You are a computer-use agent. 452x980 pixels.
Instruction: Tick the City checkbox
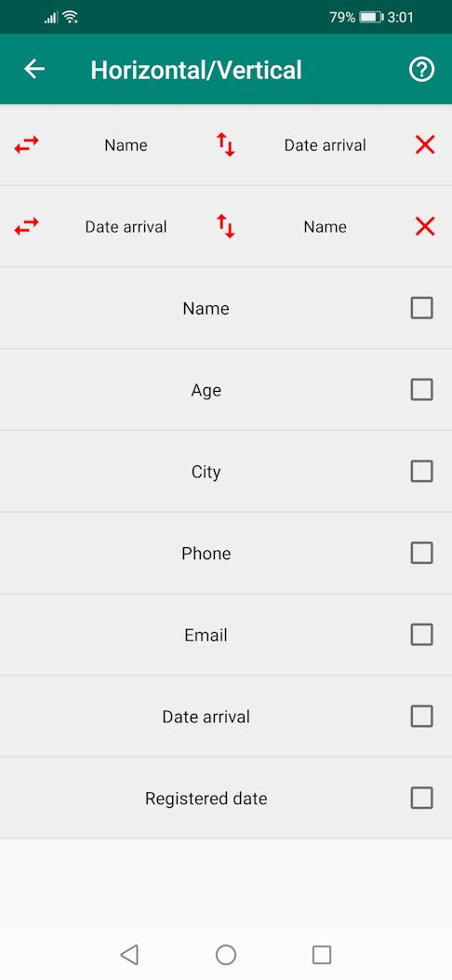(x=421, y=471)
